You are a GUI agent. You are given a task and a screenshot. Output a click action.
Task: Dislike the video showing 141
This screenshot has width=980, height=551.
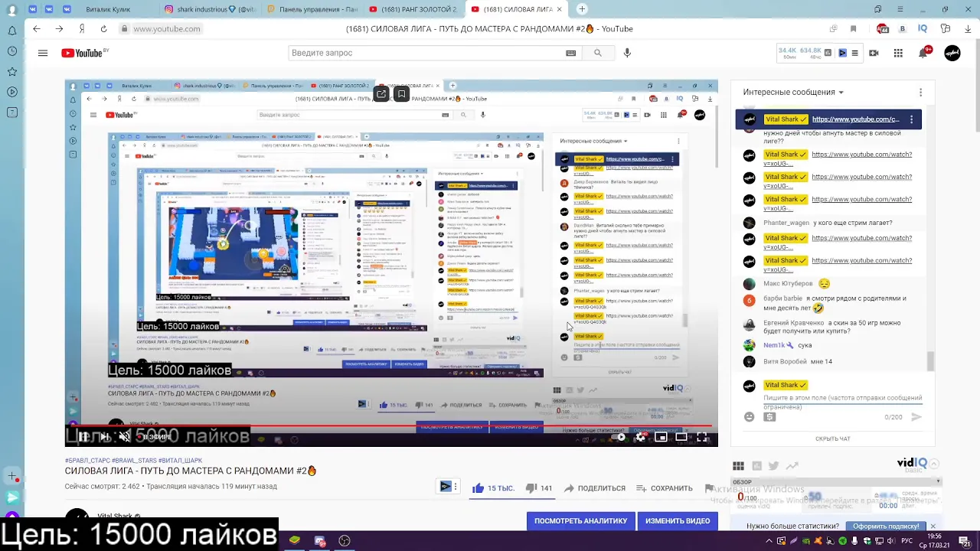coord(539,488)
